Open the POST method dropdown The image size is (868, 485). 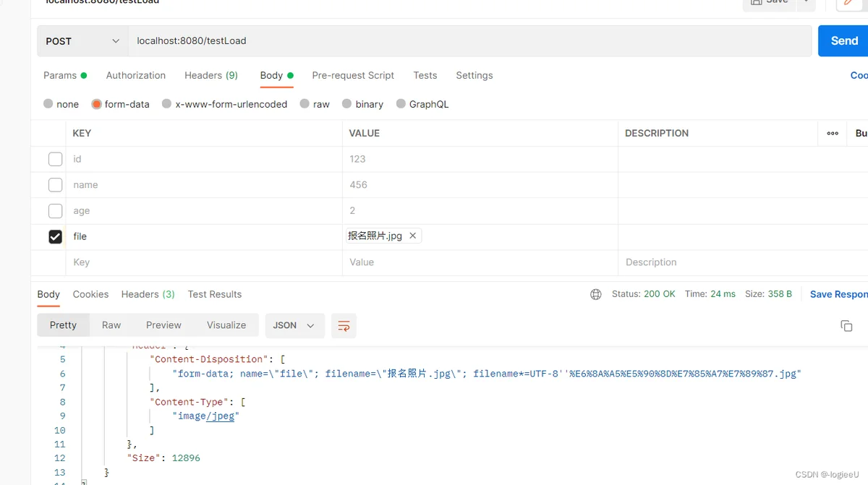point(82,41)
